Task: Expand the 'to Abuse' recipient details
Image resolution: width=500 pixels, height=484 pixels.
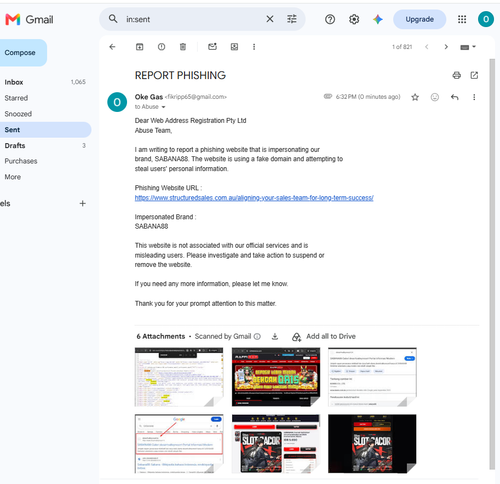Action: click(x=163, y=107)
